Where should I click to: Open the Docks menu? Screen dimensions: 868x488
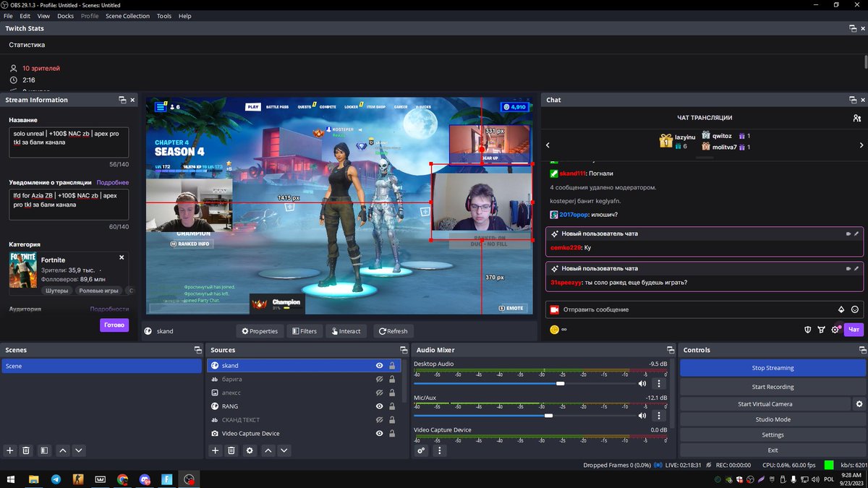tap(66, 16)
